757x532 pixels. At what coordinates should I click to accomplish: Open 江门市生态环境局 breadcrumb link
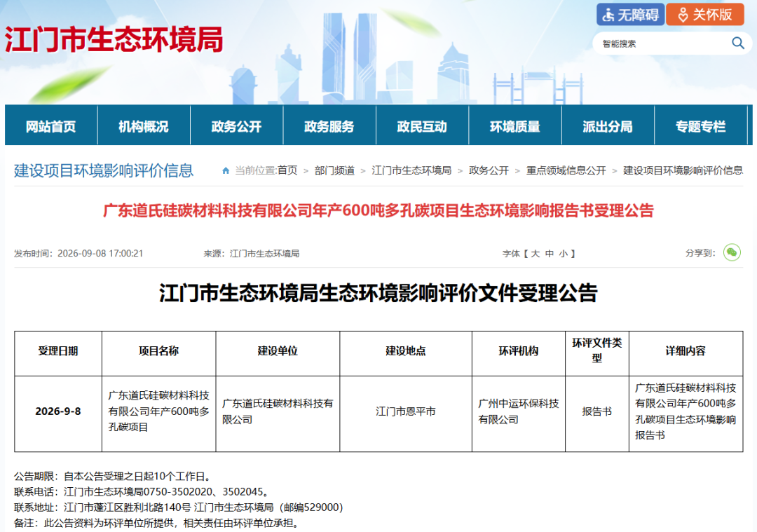click(411, 170)
